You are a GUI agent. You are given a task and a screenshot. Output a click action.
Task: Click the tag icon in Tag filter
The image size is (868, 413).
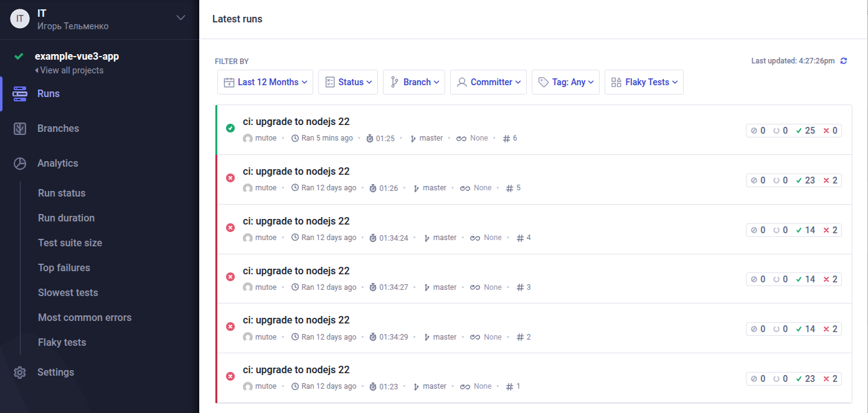click(x=543, y=82)
